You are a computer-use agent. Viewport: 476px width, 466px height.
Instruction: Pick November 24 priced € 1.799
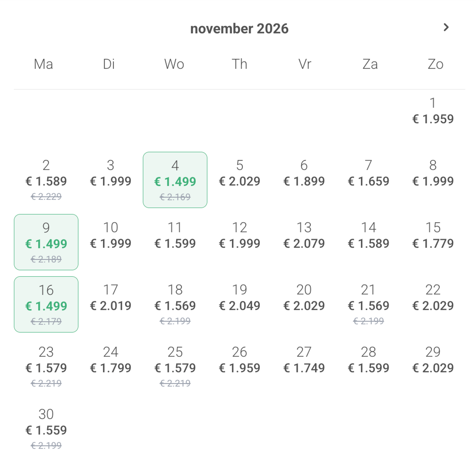click(110, 367)
